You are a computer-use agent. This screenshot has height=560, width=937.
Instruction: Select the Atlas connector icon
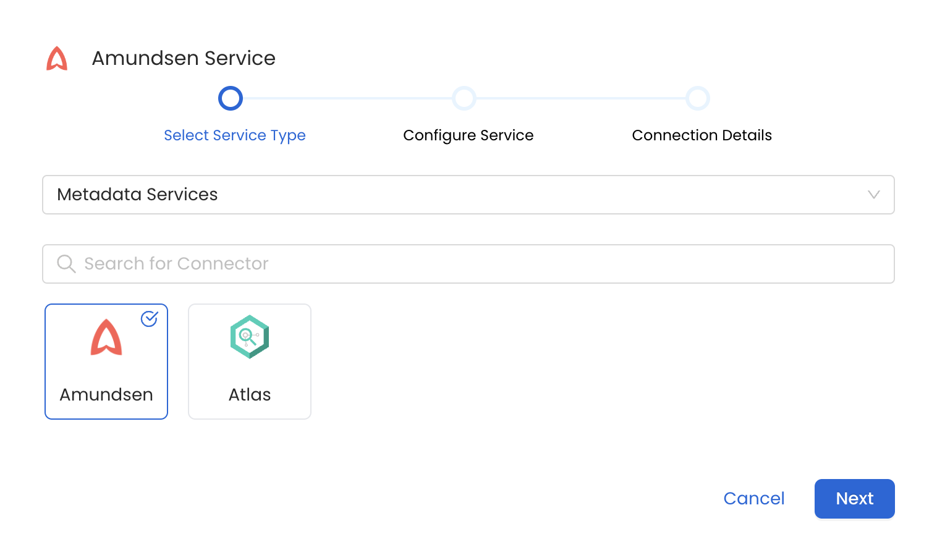coord(249,337)
